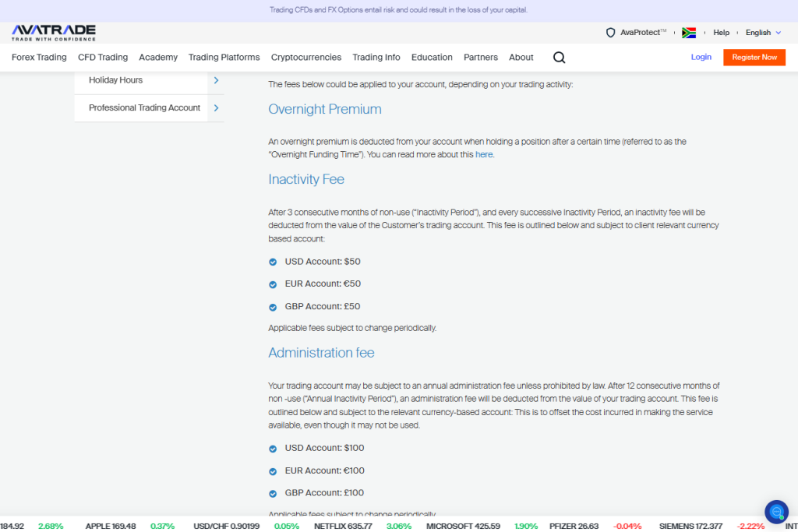
Task: Click the USD Account $100 check bullet
Action: (273, 449)
